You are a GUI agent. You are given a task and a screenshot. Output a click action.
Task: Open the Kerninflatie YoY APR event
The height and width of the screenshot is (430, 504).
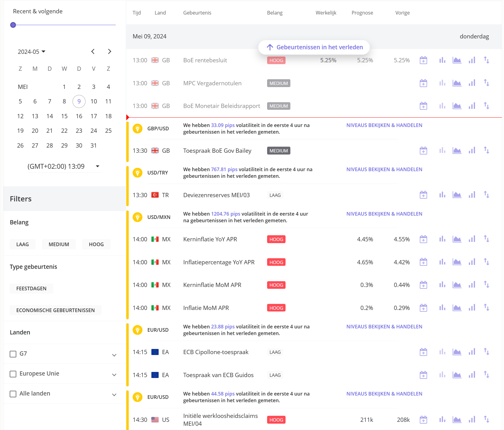pyautogui.click(x=210, y=239)
